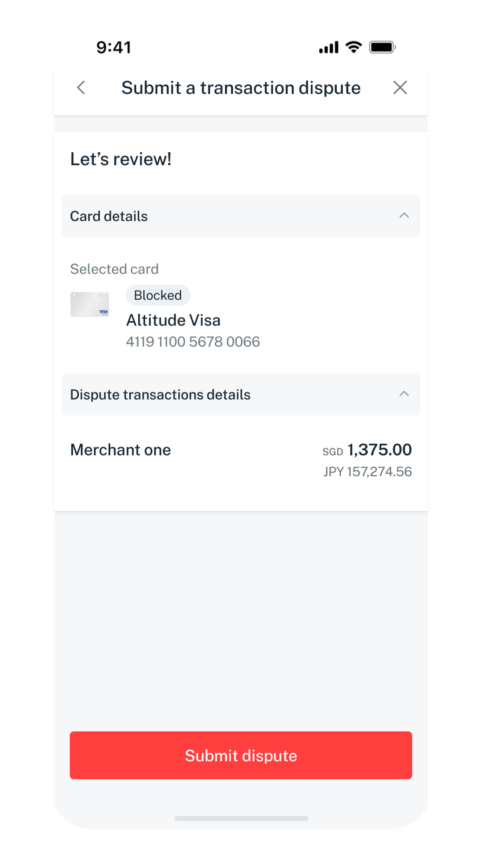Screen dimensions: 482x868
Task: Tap the back arrow icon
Action: (x=81, y=88)
